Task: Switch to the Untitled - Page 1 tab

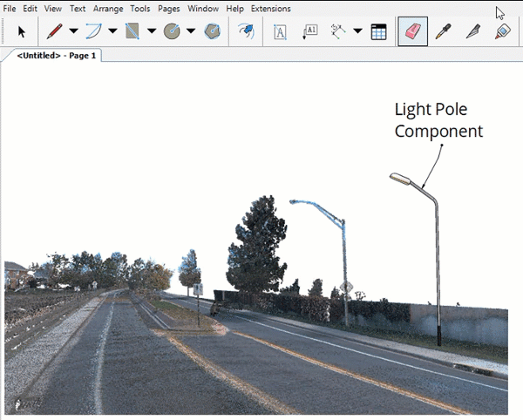Action: (57, 55)
